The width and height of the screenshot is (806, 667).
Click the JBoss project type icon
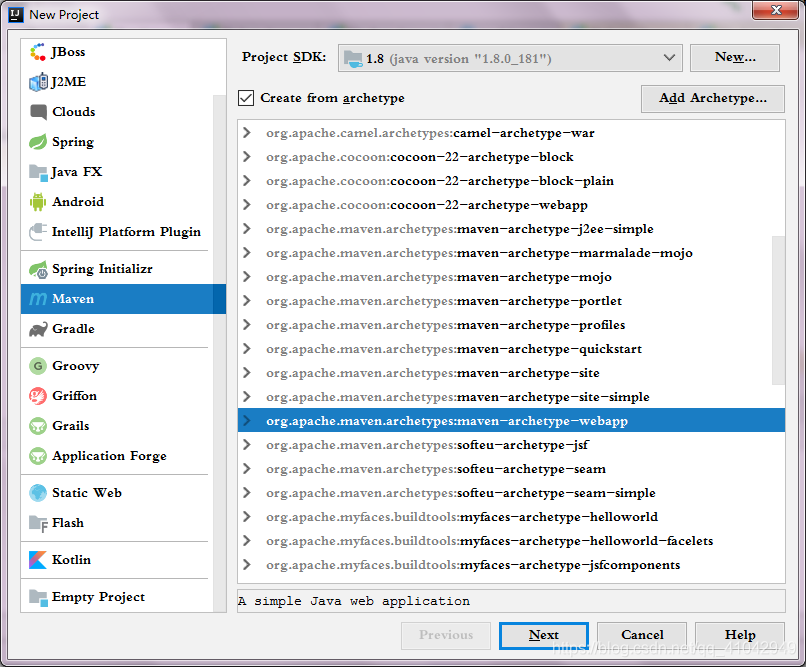[x=38, y=52]
